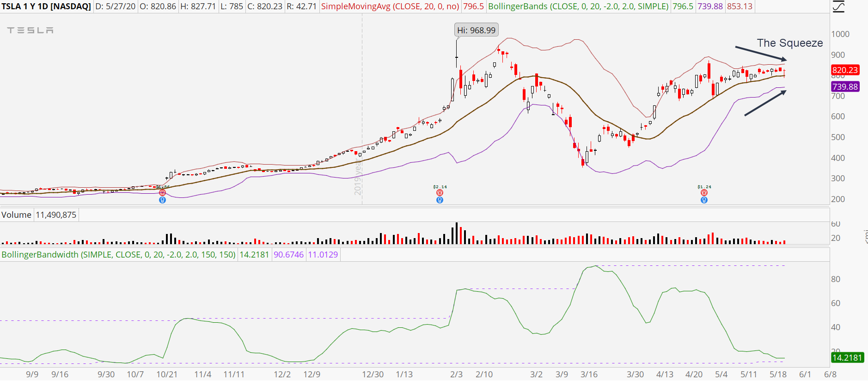Click the 12/30 date label on time axis
868x381 pixels.
pos(373,374)
